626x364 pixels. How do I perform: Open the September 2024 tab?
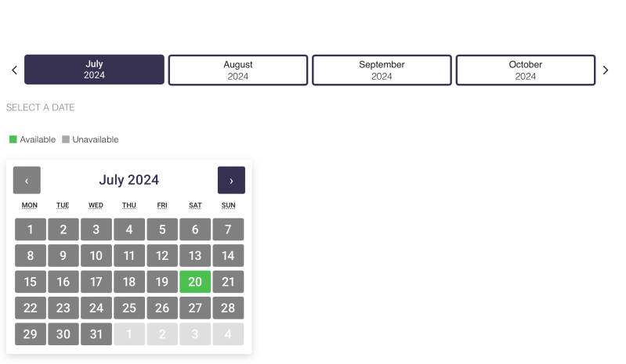(x=382, y=70)
